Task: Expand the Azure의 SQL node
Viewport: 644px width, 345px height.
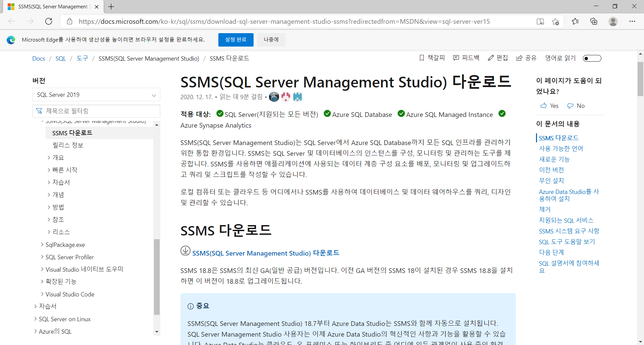Action: point(36,331)
